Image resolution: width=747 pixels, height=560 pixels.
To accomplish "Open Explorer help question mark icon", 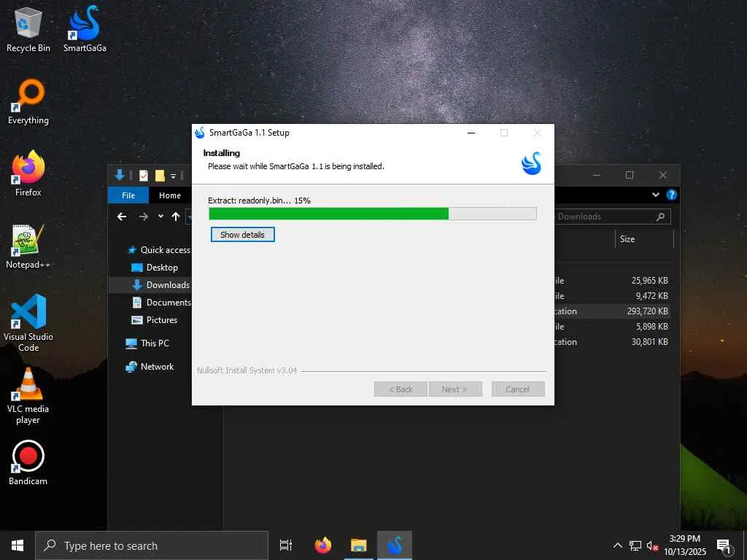I will click(672, 194).
